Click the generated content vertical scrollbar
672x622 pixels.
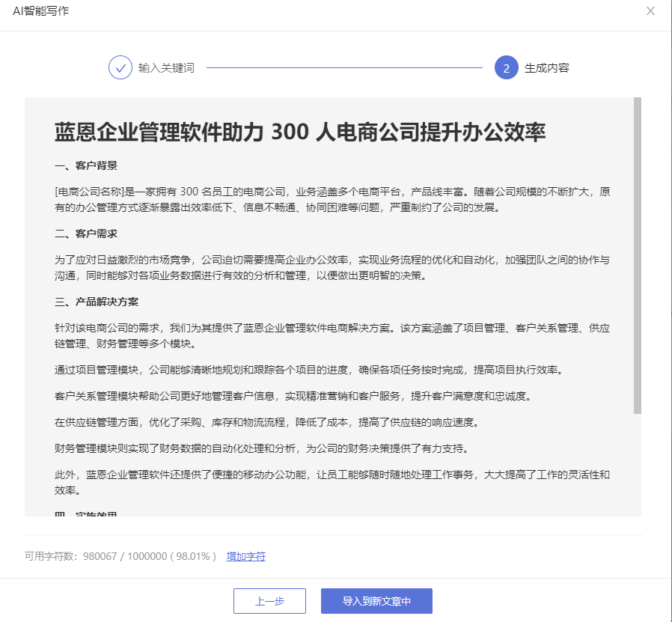pos(637,254)
